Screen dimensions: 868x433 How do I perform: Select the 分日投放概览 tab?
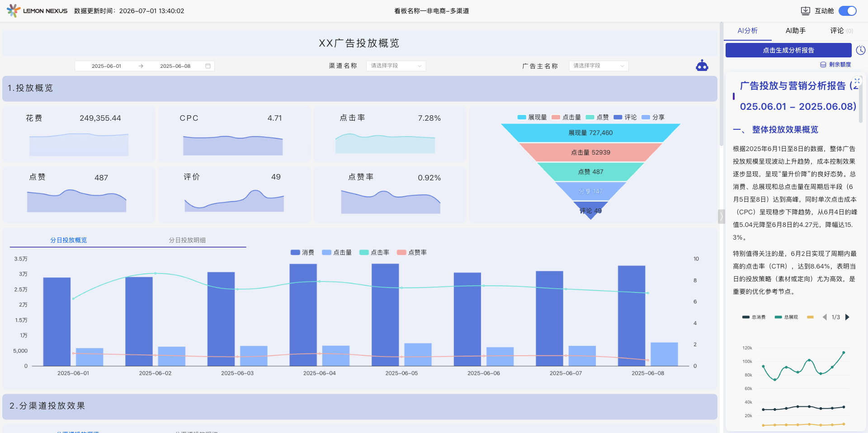[x=69, y=240]
